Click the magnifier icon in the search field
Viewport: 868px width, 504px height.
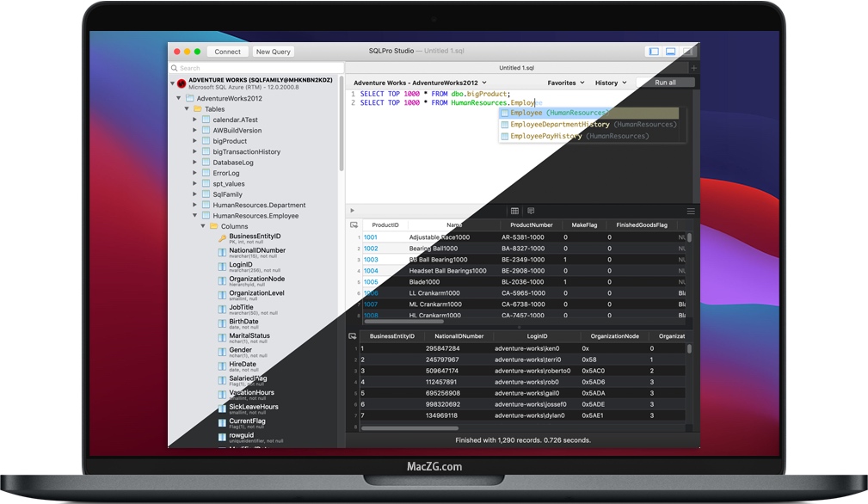point(175,68)
